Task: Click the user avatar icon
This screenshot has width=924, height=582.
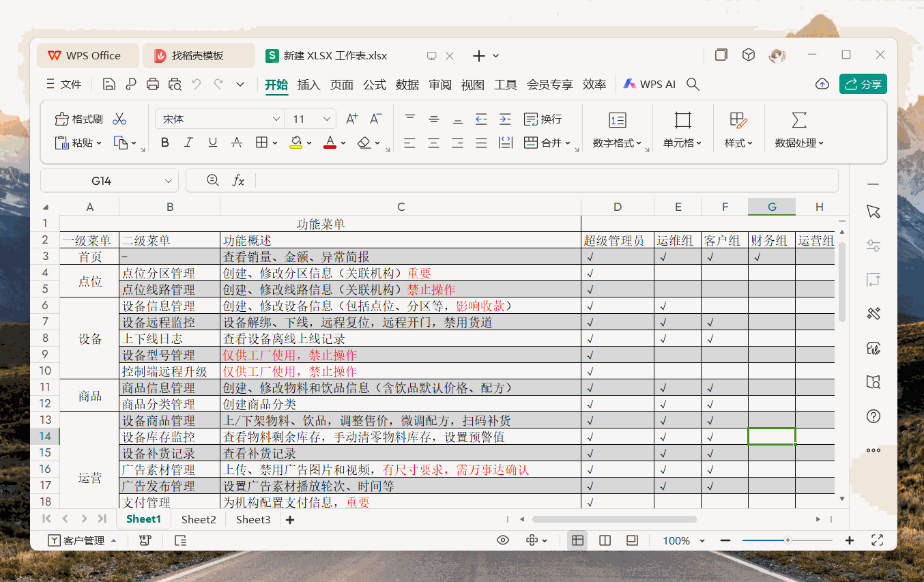Action: click(777, 55)
